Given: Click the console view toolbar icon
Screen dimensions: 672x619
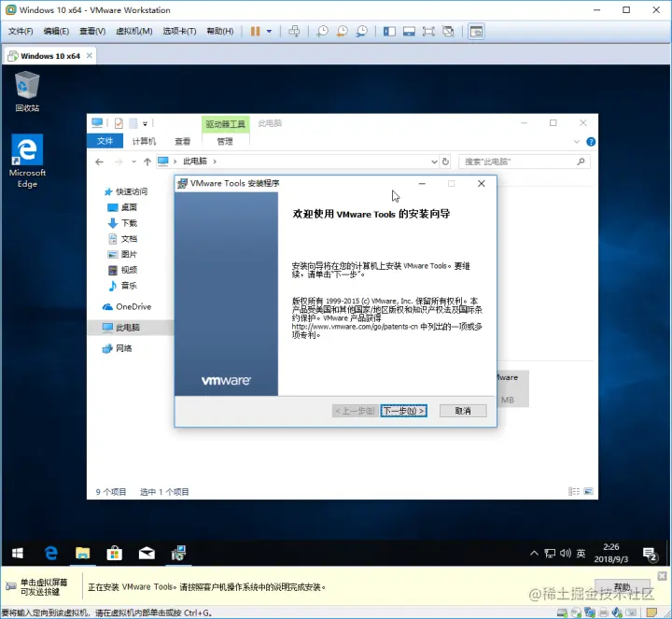Looking at the screenshot, I should (476, 32).
